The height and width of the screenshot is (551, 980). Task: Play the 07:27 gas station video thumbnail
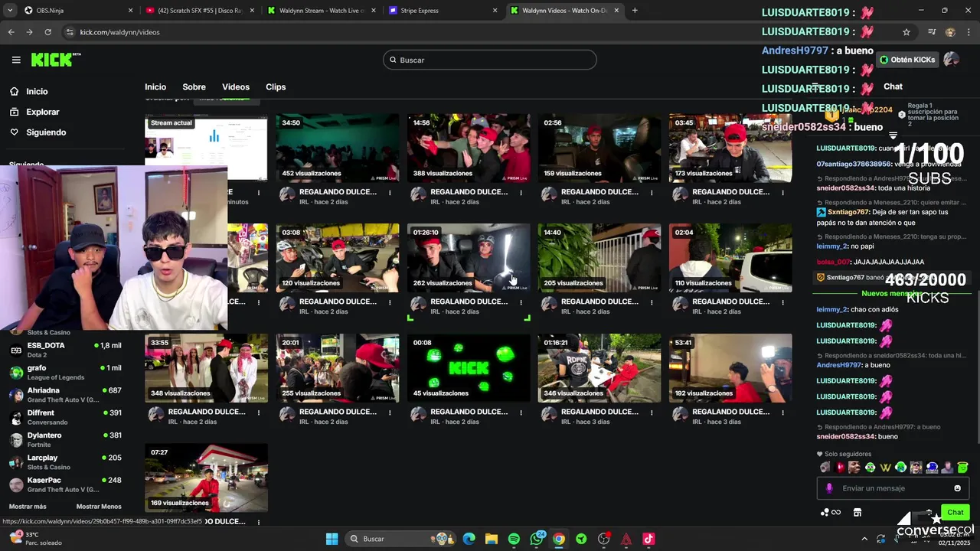click(x=206, y=478)
